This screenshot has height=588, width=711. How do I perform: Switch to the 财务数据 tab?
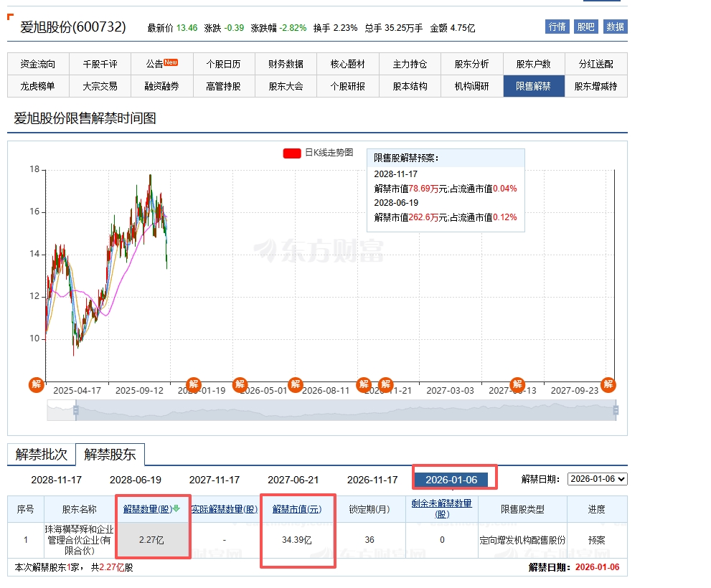(286, 64)
